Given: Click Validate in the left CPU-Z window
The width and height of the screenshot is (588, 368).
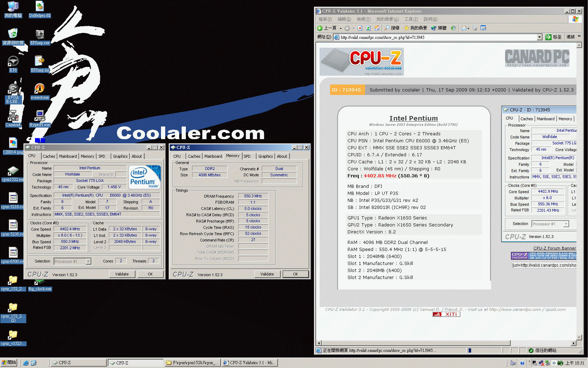Looking at the screenshot, I should (x=122, y=274).
